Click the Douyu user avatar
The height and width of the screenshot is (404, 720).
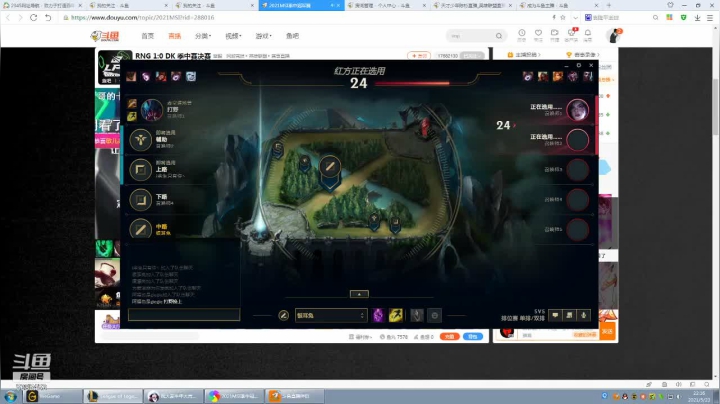click(x=613, y=36)
